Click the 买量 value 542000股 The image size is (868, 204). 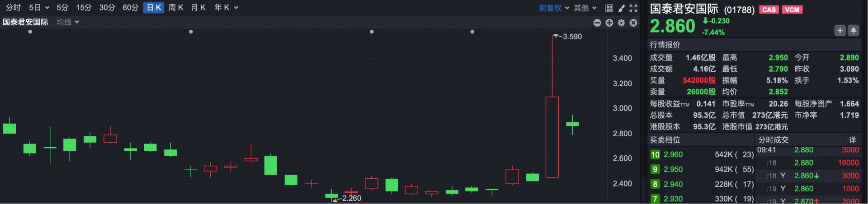(699, 80)
